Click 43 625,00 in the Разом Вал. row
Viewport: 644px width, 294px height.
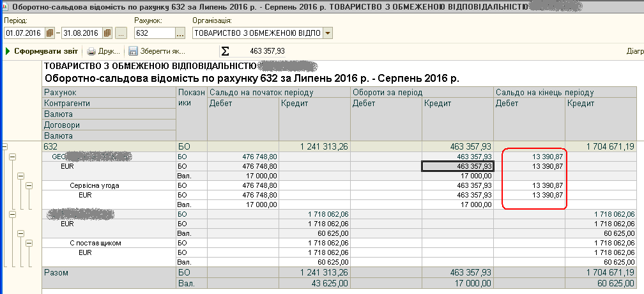point(314,283)
